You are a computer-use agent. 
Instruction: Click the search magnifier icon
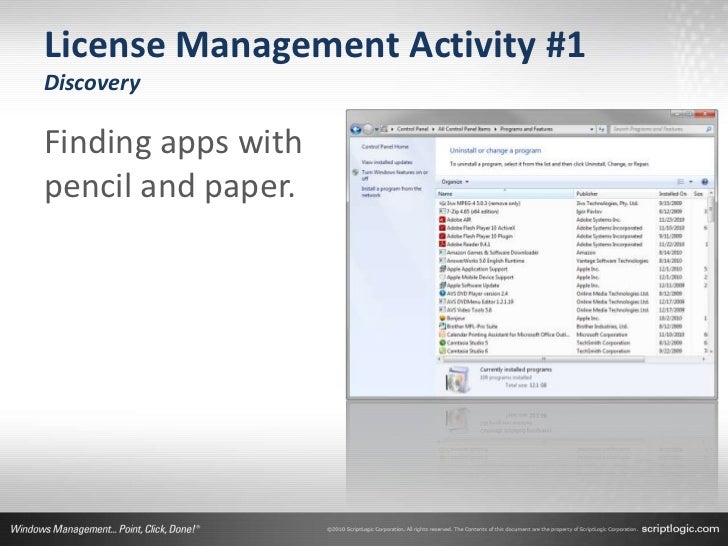pos(709,129)
